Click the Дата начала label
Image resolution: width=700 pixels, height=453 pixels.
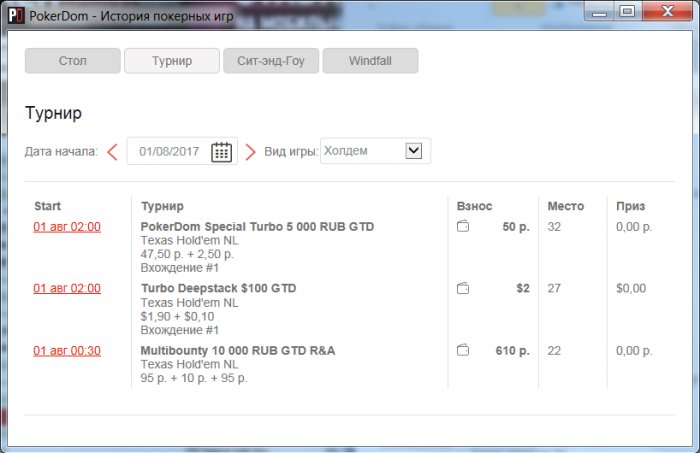point(61,152)
